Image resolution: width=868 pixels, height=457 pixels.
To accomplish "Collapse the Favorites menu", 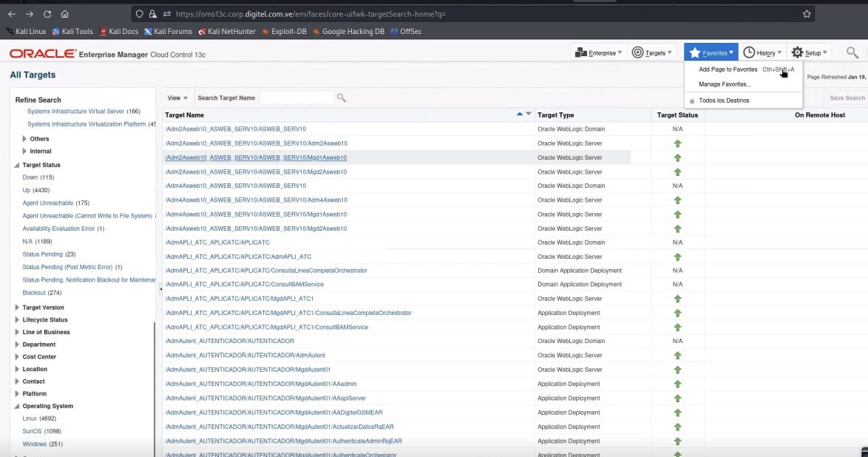I will [711, 53].
